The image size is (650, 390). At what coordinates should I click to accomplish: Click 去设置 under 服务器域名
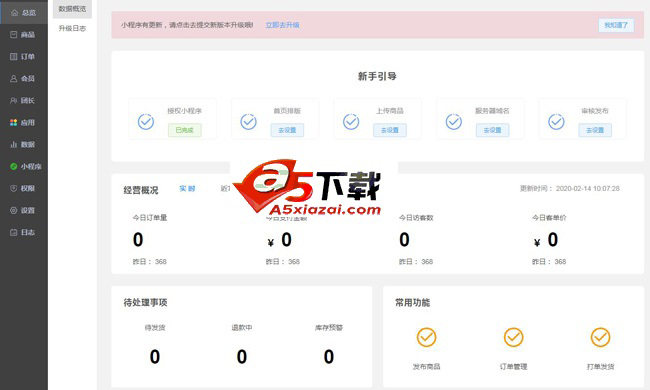tap(492, 130)
